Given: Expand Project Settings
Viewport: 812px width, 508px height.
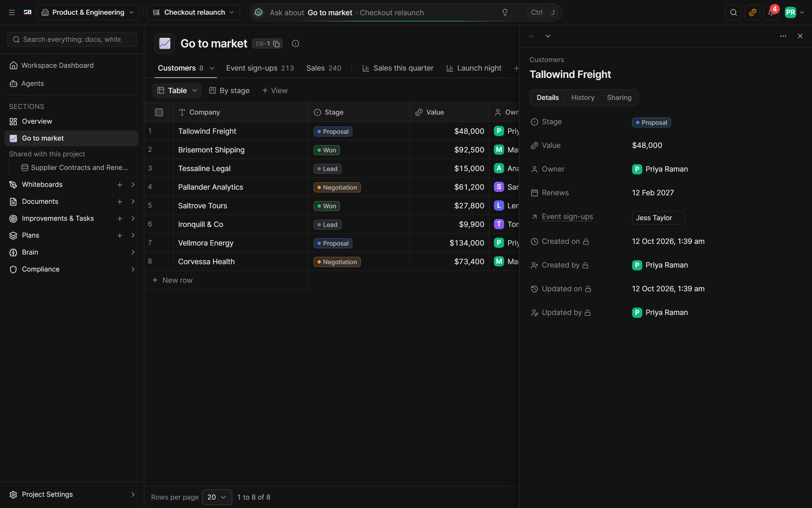Looking at the screenshot, I should 133,494.
